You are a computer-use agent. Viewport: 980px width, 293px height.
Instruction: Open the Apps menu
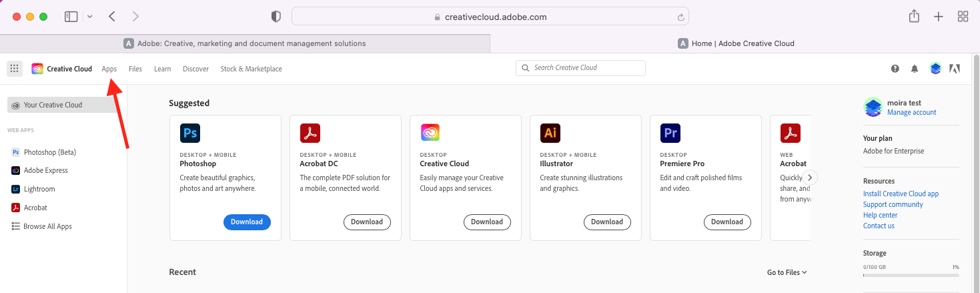point(109,69)
